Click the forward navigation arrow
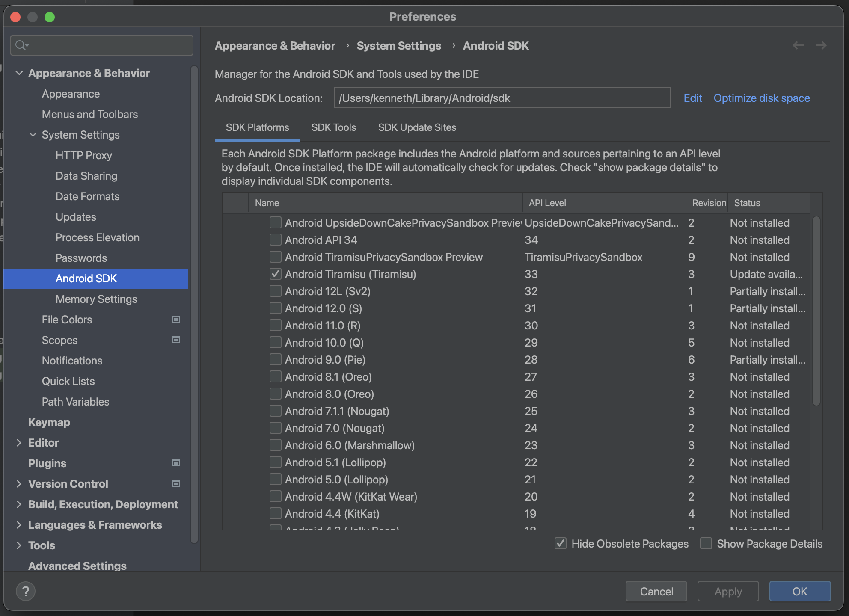849x616 pixels. pos(821,45)
